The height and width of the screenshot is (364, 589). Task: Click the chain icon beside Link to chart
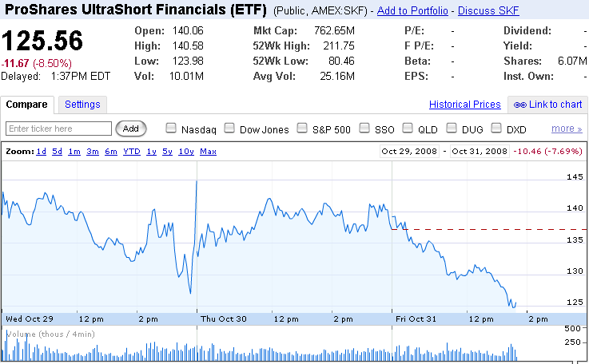point(520,105)
